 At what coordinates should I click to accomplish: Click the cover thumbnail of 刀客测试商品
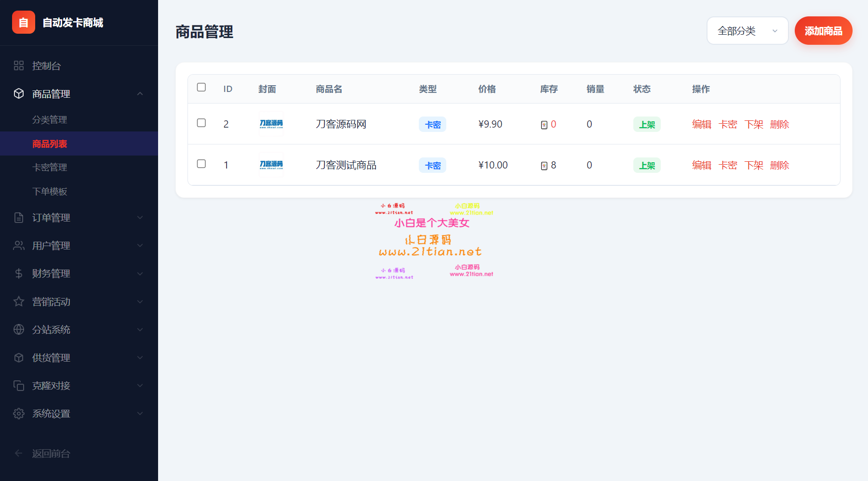click(271, 165)
